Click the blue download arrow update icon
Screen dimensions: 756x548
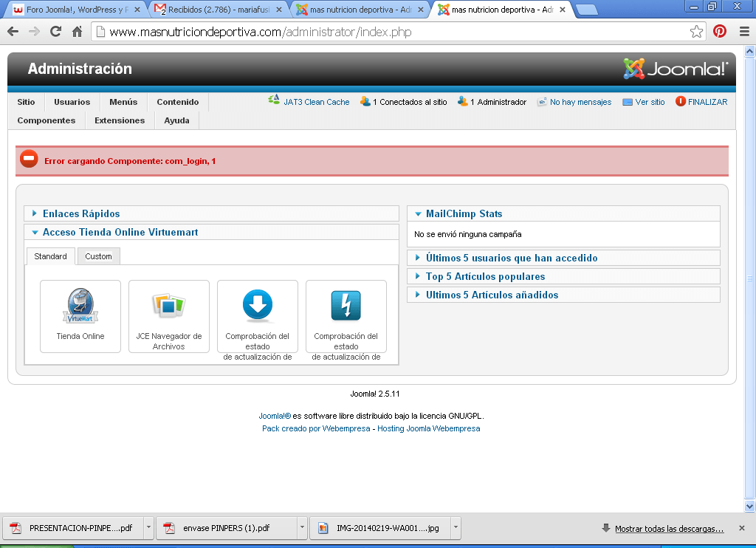coord(258,305)
